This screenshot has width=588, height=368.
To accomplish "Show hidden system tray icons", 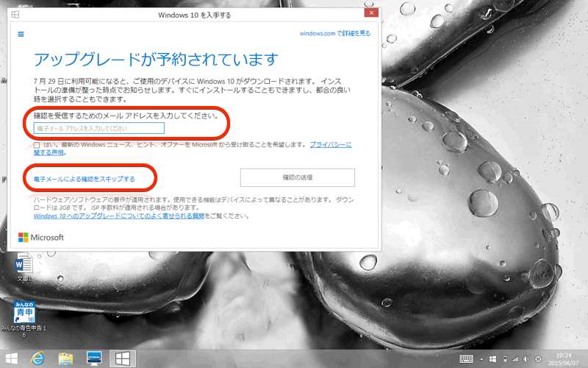I will click(481, 358).
